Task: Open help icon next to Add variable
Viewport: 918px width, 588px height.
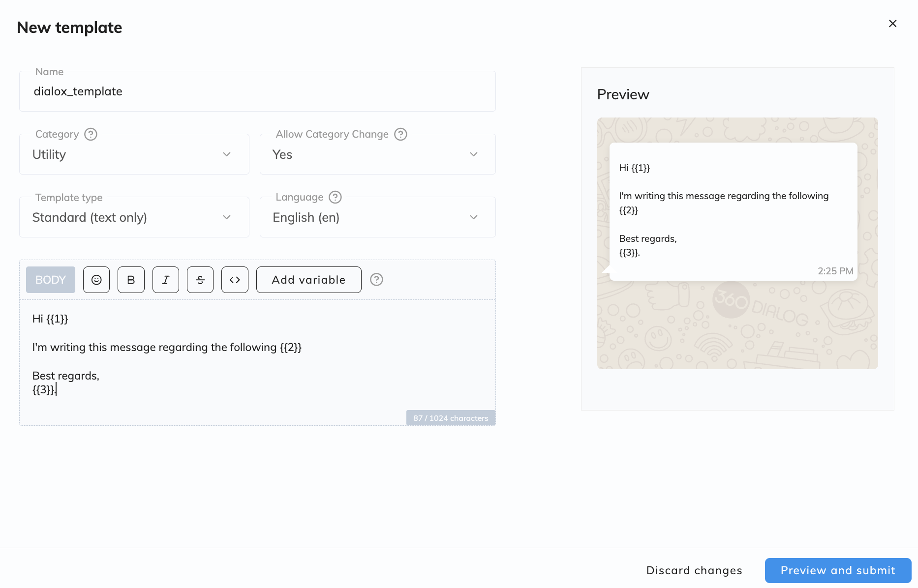Action: coord(376,280)
